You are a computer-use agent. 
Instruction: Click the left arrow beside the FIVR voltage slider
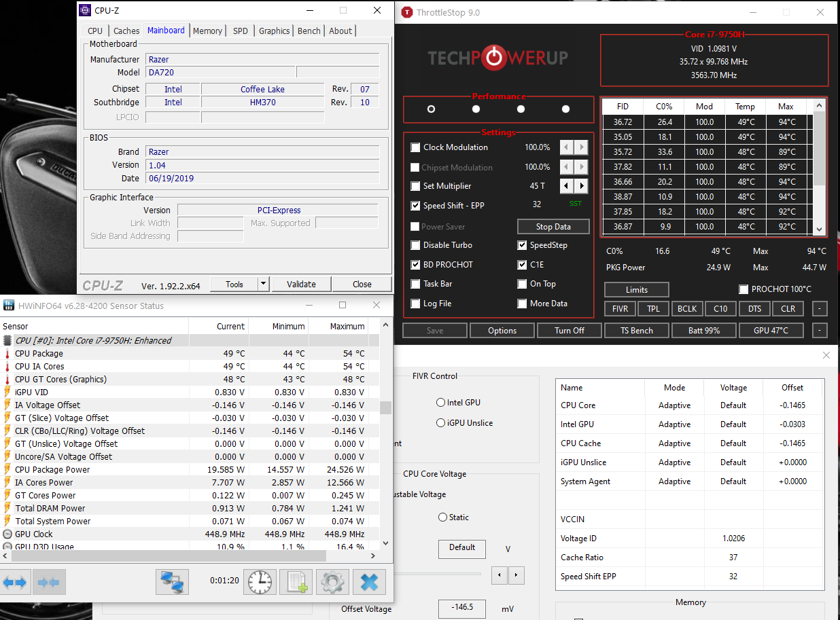click(x=500, y=575)
